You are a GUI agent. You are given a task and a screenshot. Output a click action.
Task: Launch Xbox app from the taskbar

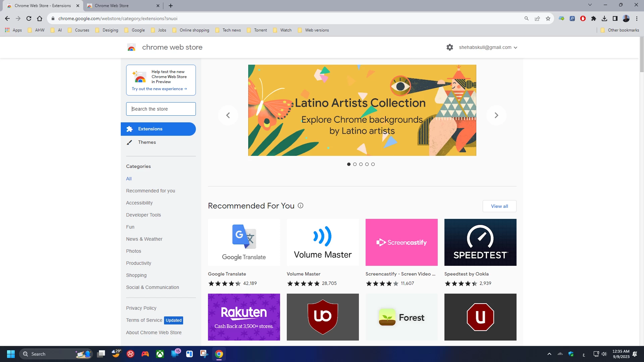coord(160,354)
